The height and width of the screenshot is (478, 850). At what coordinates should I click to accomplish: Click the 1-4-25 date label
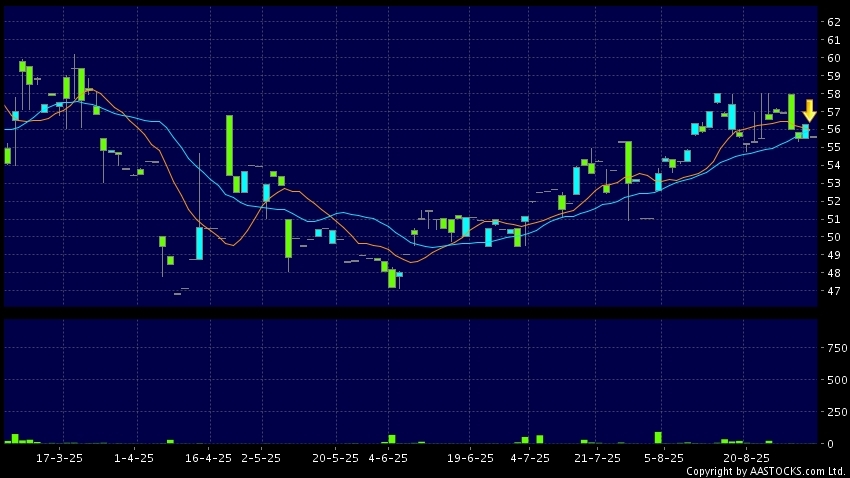(133, 458)
